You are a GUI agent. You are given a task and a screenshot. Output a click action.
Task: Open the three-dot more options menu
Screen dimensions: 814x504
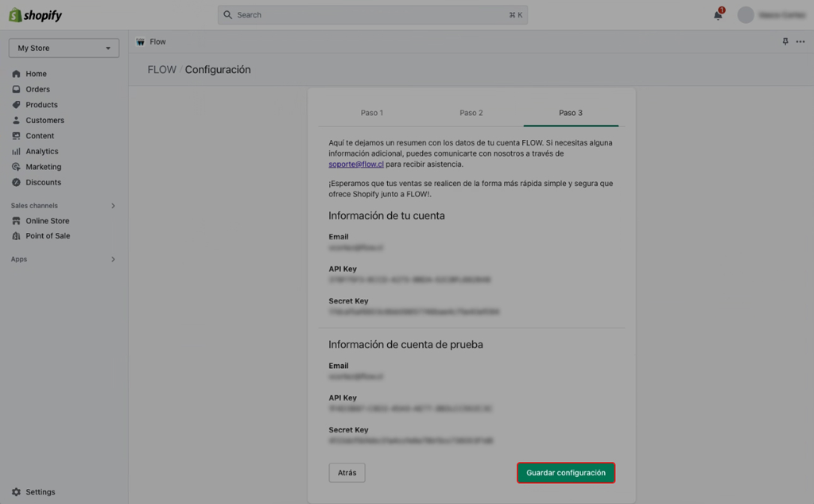pyautogui.click(x=800, y=41)
